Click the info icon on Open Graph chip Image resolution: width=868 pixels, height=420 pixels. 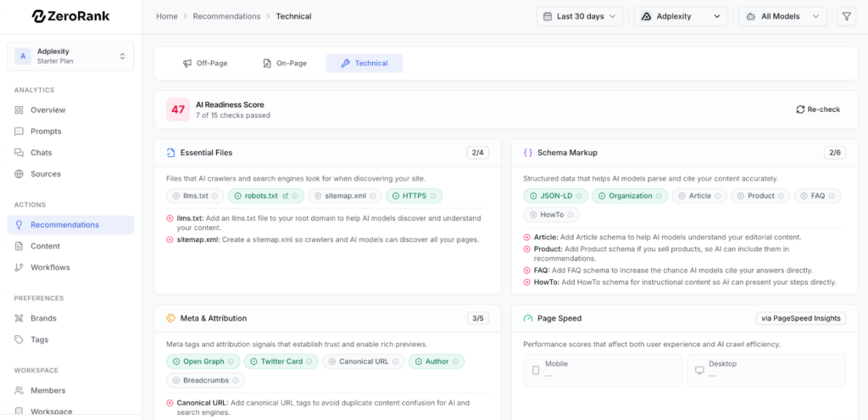coord(232,361)
